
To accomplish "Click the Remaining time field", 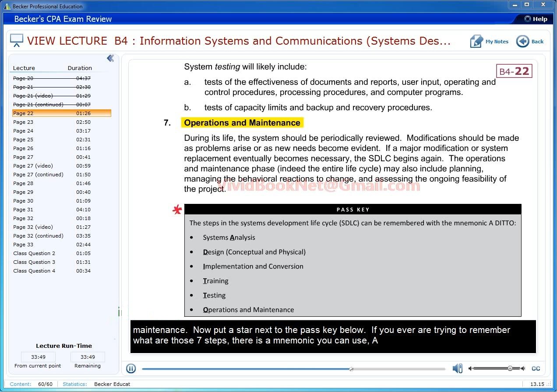I will (x=88, y=357).
